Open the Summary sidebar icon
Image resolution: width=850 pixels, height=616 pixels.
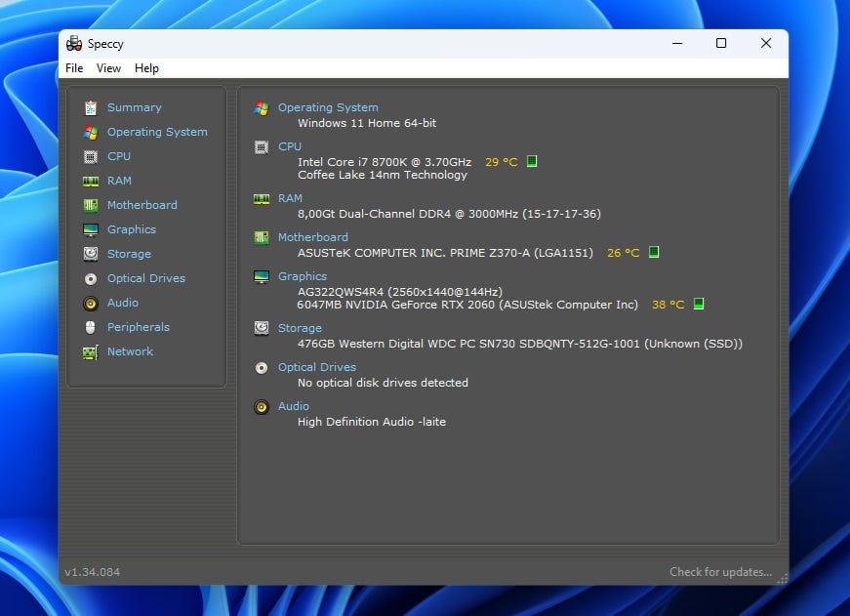(x=91, y=108)
